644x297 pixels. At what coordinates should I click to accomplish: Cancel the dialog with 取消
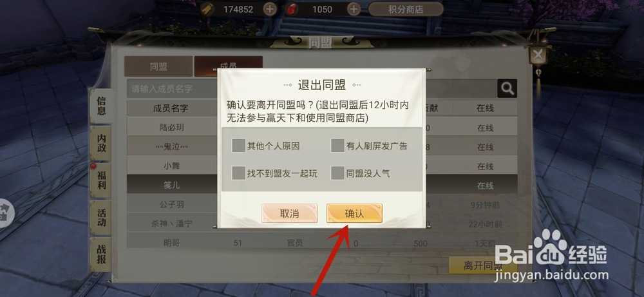tap(290, 214)
